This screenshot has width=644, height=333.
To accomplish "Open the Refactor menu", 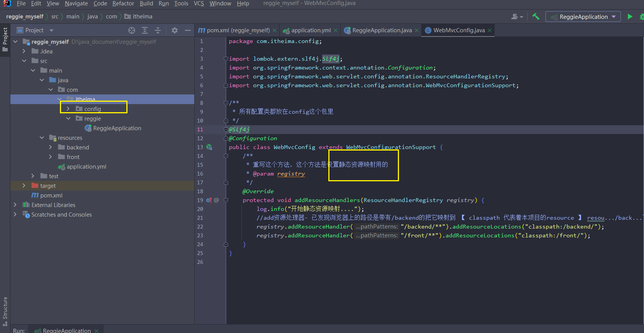I will (x=123, y=3).
